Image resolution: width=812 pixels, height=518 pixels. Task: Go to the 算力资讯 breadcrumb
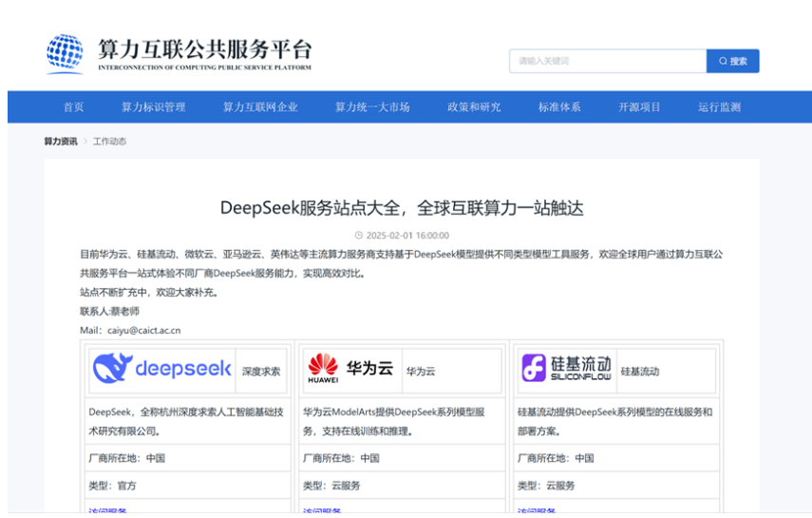click(x=61, y=142)
